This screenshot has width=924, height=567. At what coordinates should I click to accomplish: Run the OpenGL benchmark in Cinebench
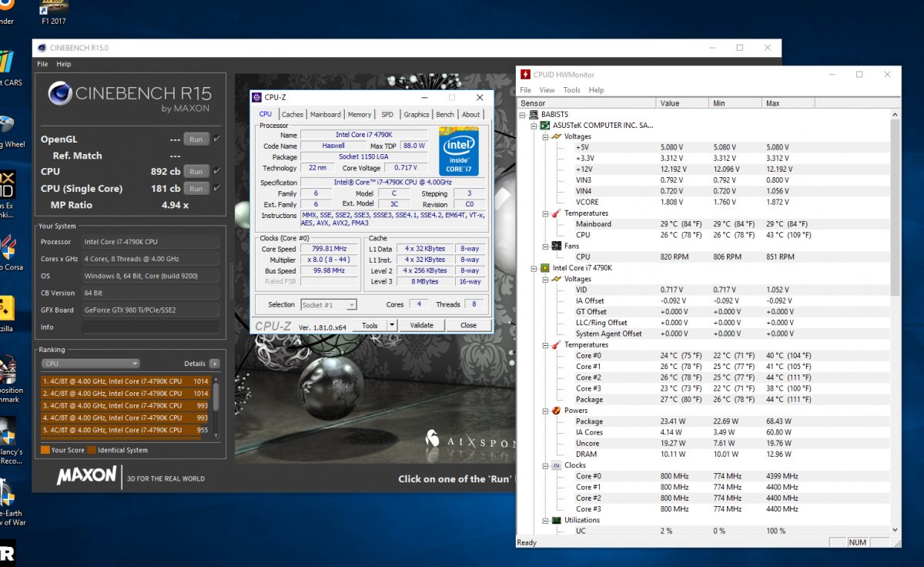(x=196, y=139)
